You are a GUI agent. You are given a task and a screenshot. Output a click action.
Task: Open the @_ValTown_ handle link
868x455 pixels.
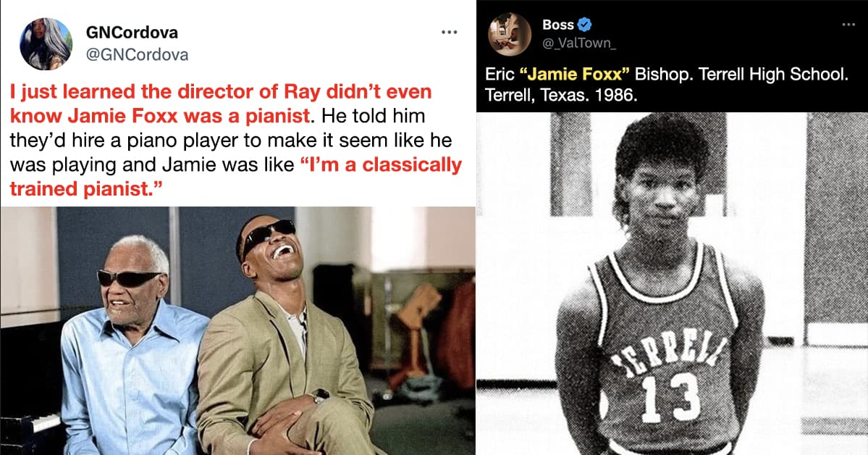579,44
